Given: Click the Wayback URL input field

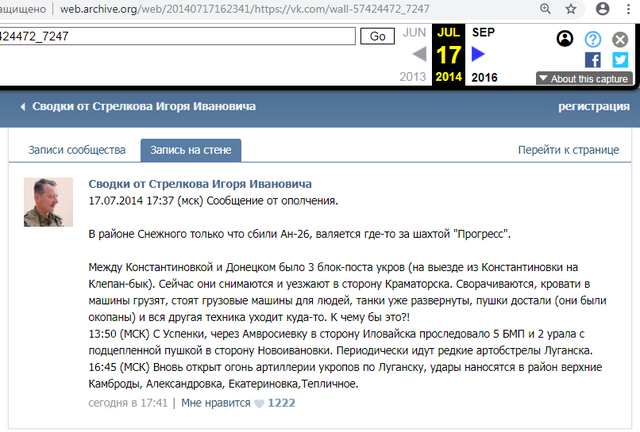Looking at the screenshot, I should pos(177,36).
